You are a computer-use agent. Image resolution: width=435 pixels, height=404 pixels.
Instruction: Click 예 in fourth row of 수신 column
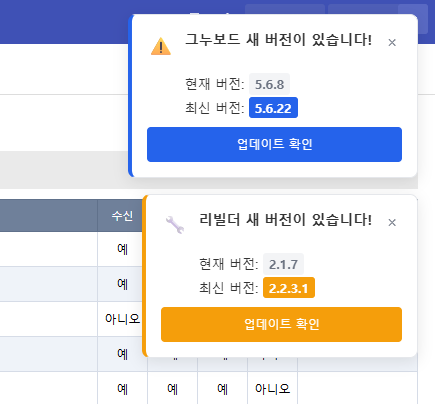tap(122, 354)
